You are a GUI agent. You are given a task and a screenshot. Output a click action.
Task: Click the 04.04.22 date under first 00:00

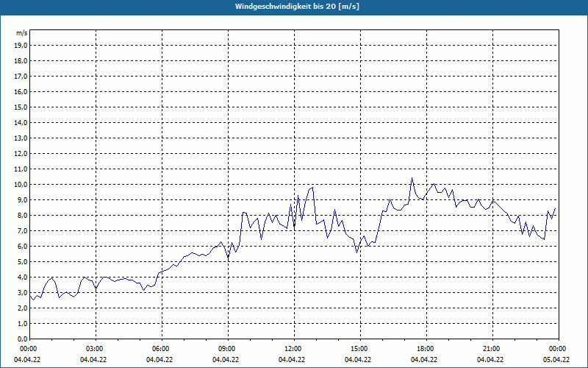pos(27,360)
